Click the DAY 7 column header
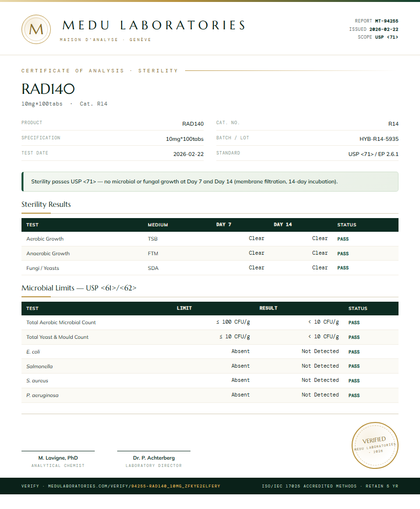 pyautogui.click(x=224, y=224)
